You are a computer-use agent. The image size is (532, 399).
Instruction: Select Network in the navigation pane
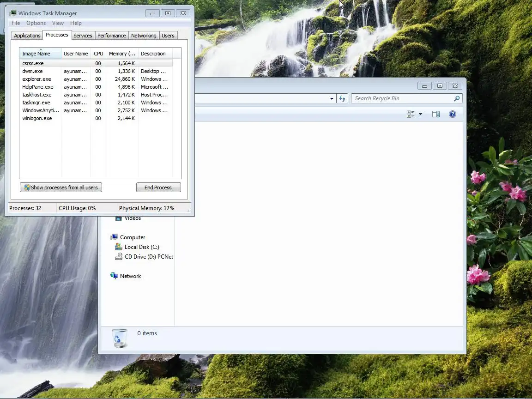130,276
